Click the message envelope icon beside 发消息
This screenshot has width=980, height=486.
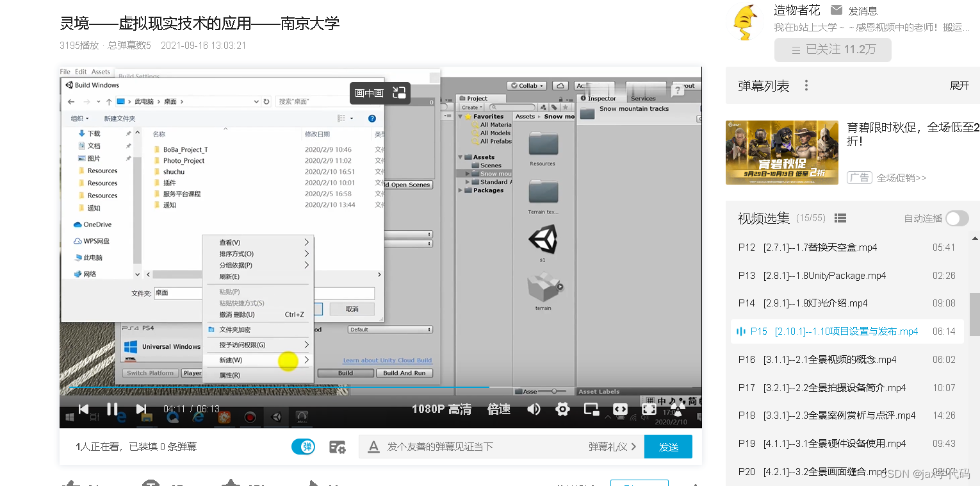837,10
